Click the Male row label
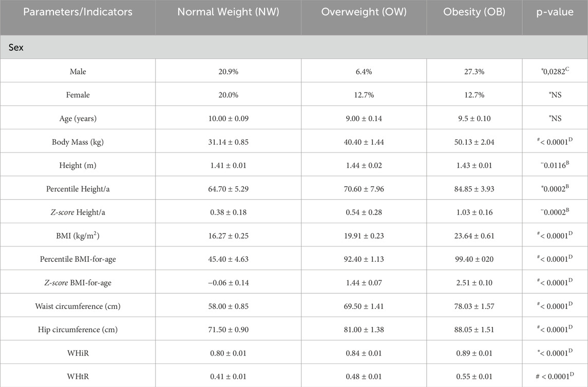This screenshot has height=387, width=588. [x=78, y=72]
